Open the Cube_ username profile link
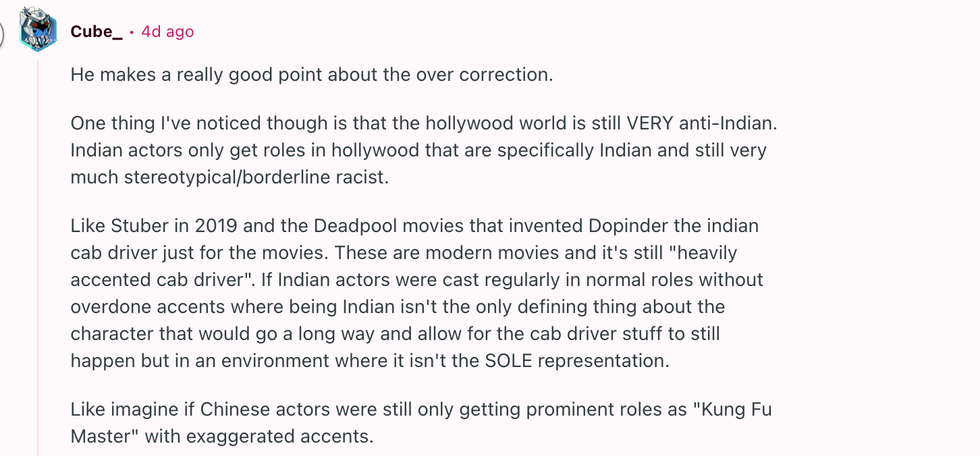The width and height of the screenshot is (980, 456). point(96,32)
